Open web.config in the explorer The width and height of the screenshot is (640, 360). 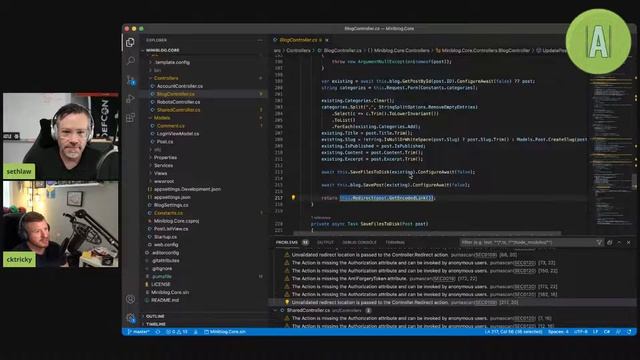pos(166,245)
